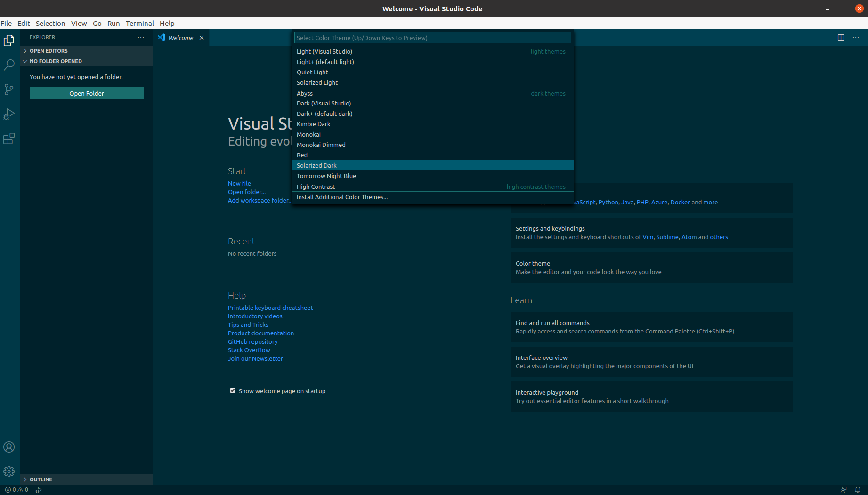Select the Monokai theme

432,134
